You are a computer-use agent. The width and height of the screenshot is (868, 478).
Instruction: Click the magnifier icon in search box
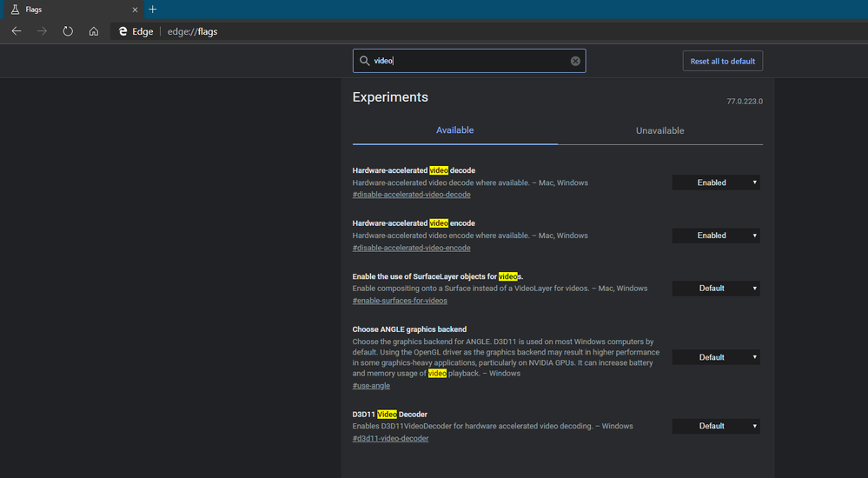364,61
